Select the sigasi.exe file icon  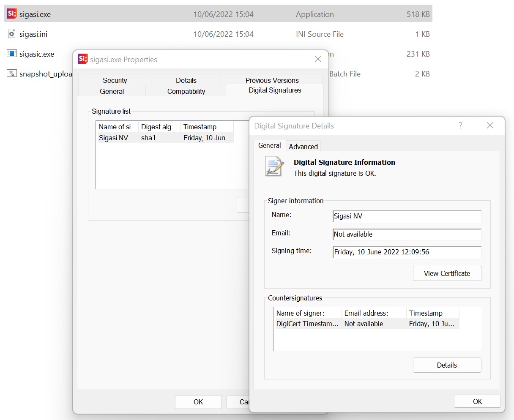12,14
